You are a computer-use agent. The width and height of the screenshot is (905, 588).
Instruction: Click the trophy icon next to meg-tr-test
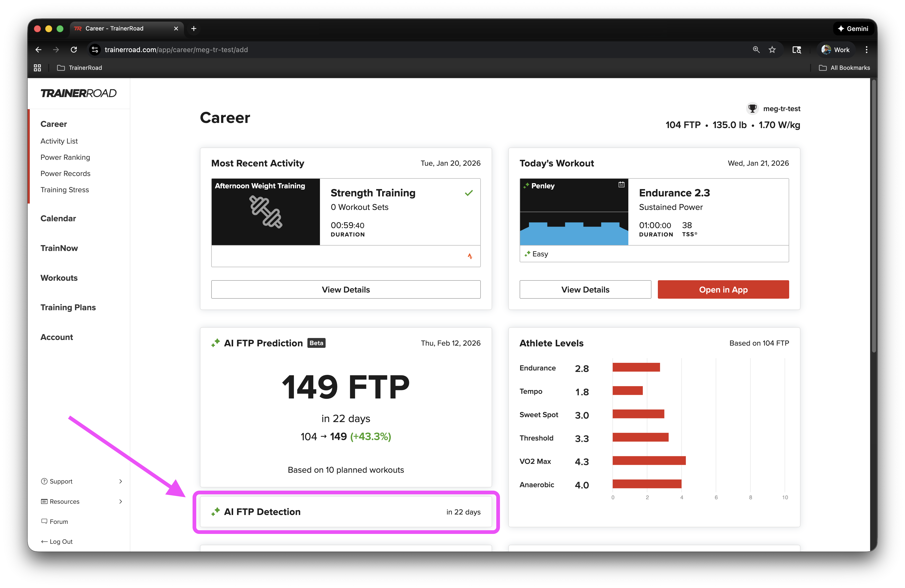click(752, 109)
